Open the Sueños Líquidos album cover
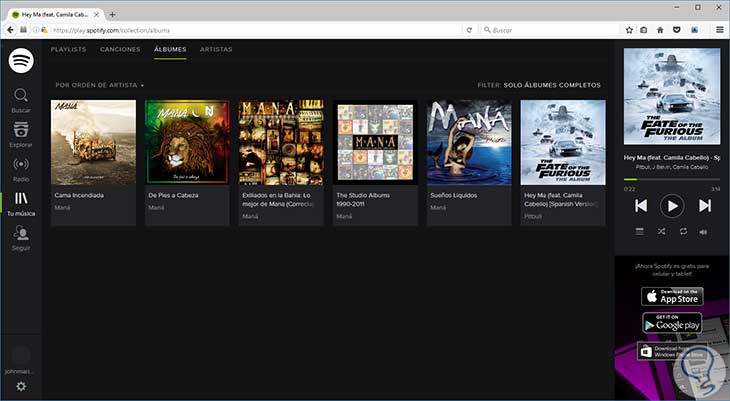Viewport: 730px width, 401px height. (x=469, y=143)
